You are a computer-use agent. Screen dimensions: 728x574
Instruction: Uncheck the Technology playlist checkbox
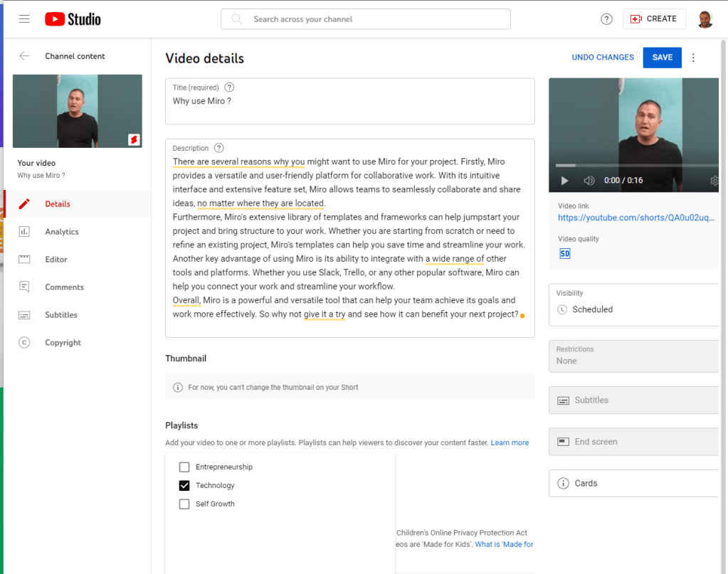tap(184, 485)
